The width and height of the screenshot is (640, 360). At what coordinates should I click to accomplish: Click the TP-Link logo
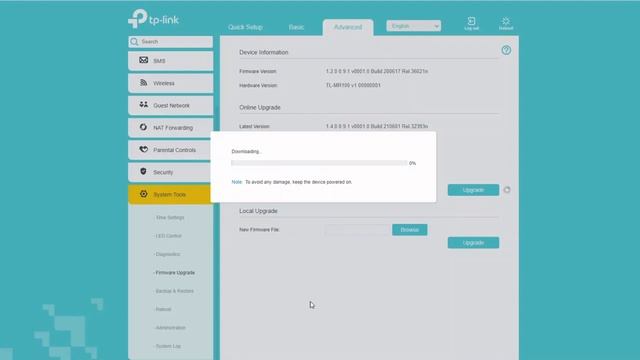pos(153,19)
